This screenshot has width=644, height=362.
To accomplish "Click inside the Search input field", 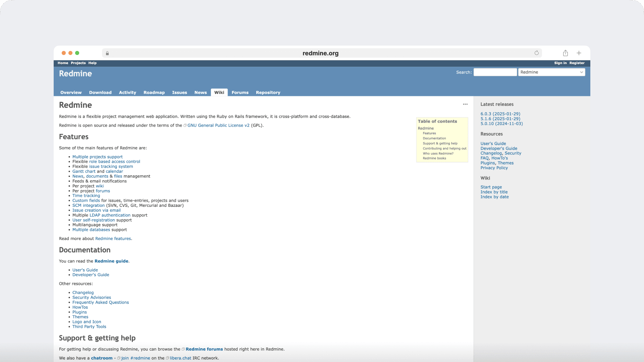I will (x=495, y=72).
